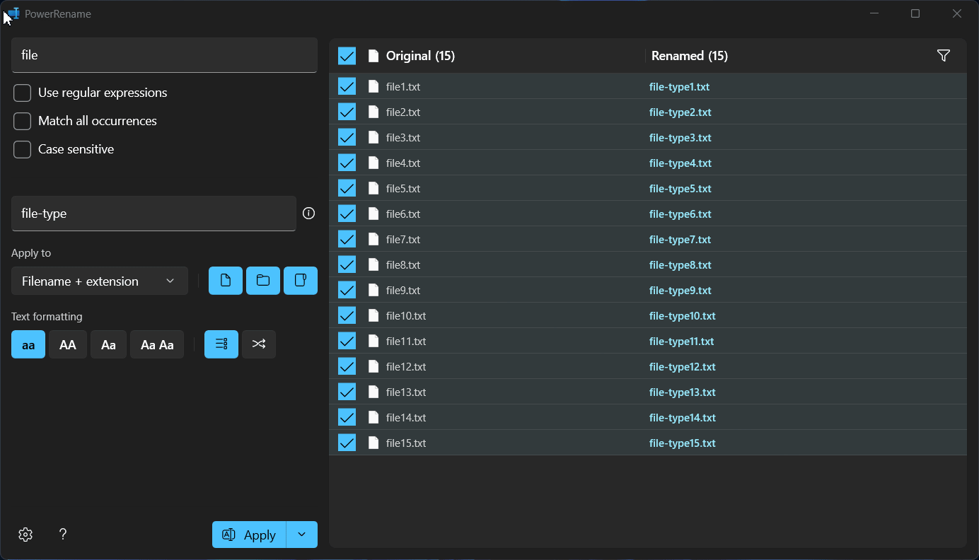Viewport: 979px width, 560px height.
Task: Select the file11.txt original name
Action: (406, 341)
